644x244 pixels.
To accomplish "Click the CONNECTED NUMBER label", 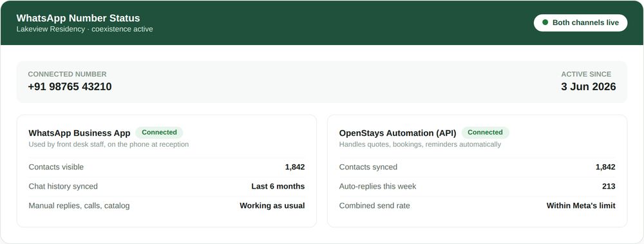I will click(x=68, y=74).
